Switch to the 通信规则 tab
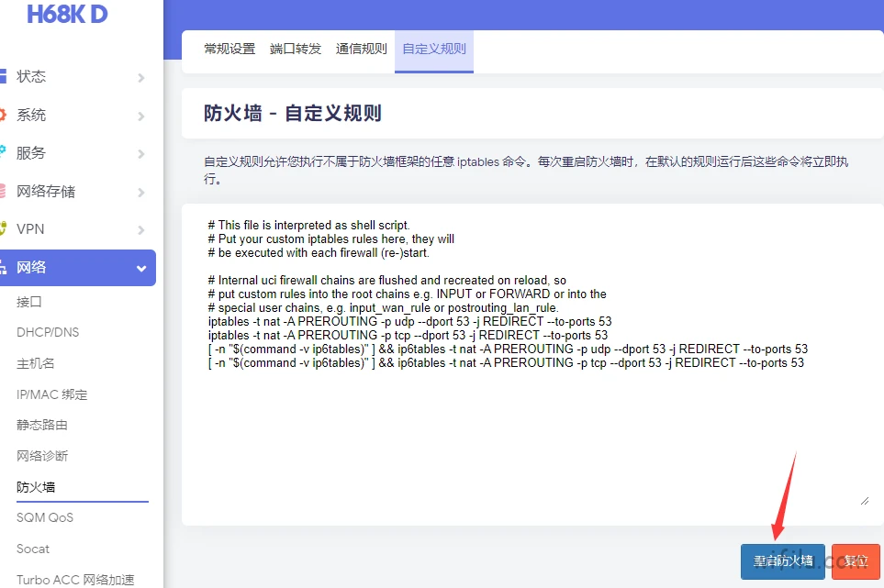 [x=362, y=49]
